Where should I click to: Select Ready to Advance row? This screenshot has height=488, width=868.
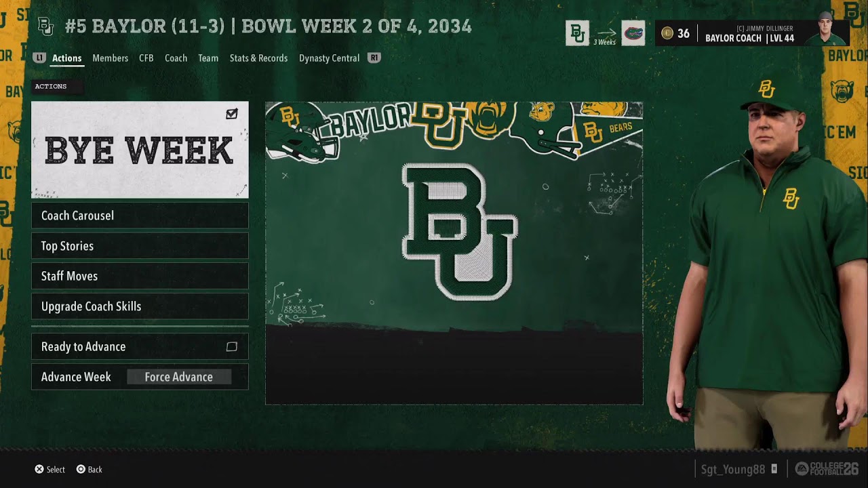(140, 346)
